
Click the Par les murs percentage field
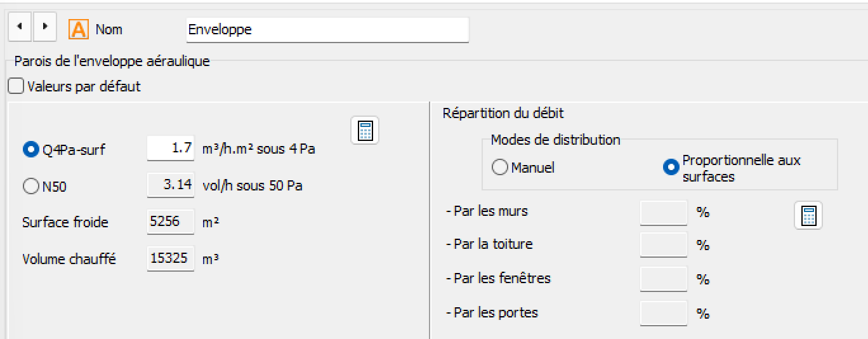coord(663,212)
